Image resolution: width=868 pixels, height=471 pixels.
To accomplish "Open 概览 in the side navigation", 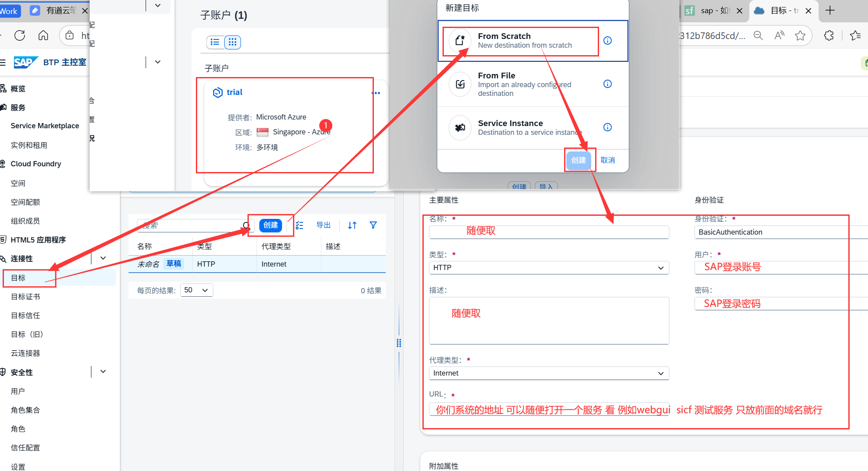I will pos(18,89).
